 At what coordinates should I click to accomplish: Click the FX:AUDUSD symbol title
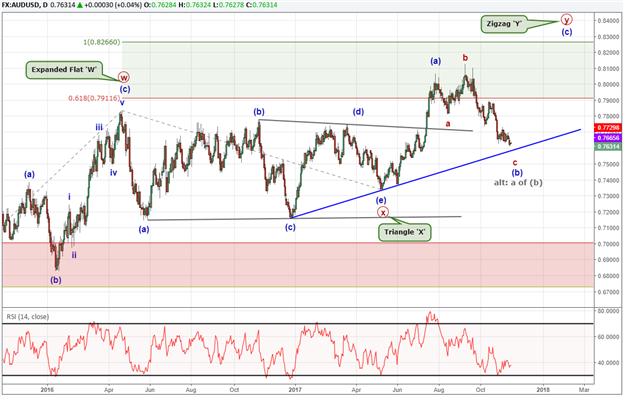pyautogui.click(x=20, y=5)
